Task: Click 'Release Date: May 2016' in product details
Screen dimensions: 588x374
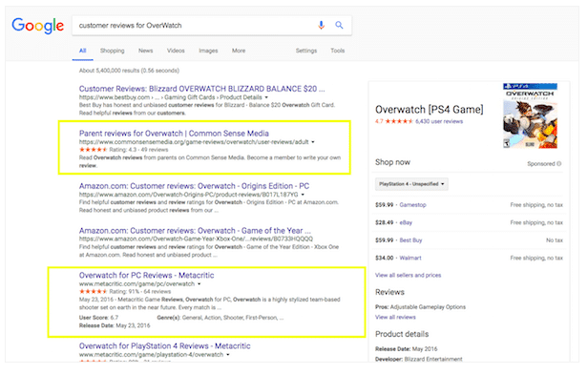Action: pyautogui.click(x=406, y=349)
